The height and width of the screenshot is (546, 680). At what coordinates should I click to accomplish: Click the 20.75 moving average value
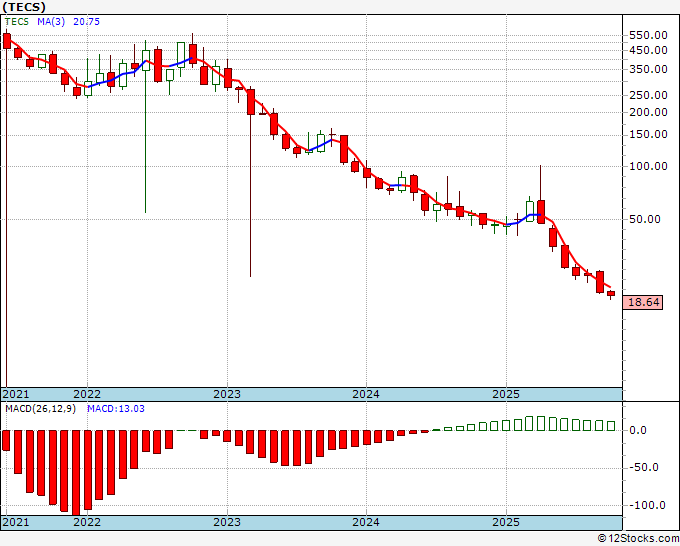[x=86, y=21]
